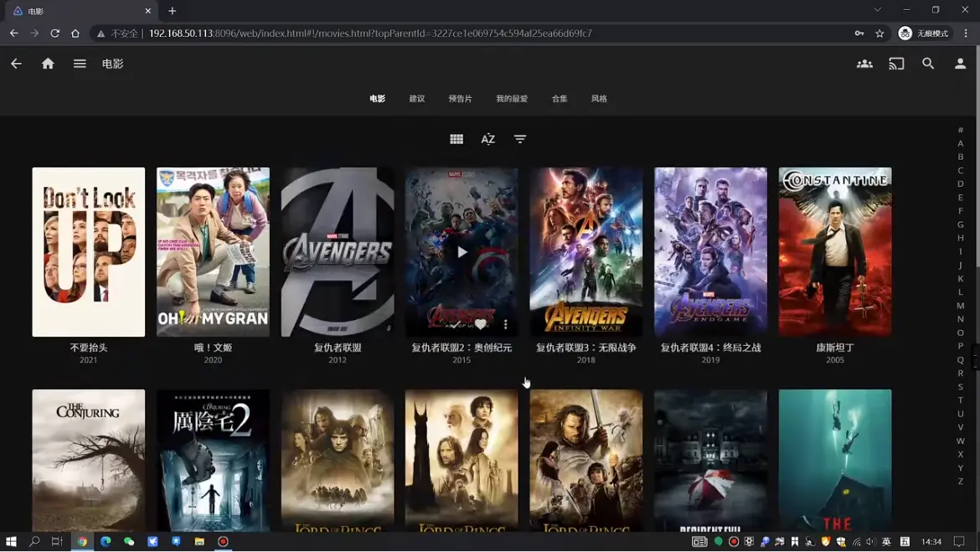This screenshot has width=980, height=552.
Task: Click the home icon in the header
Action: [x=48, y=64]
